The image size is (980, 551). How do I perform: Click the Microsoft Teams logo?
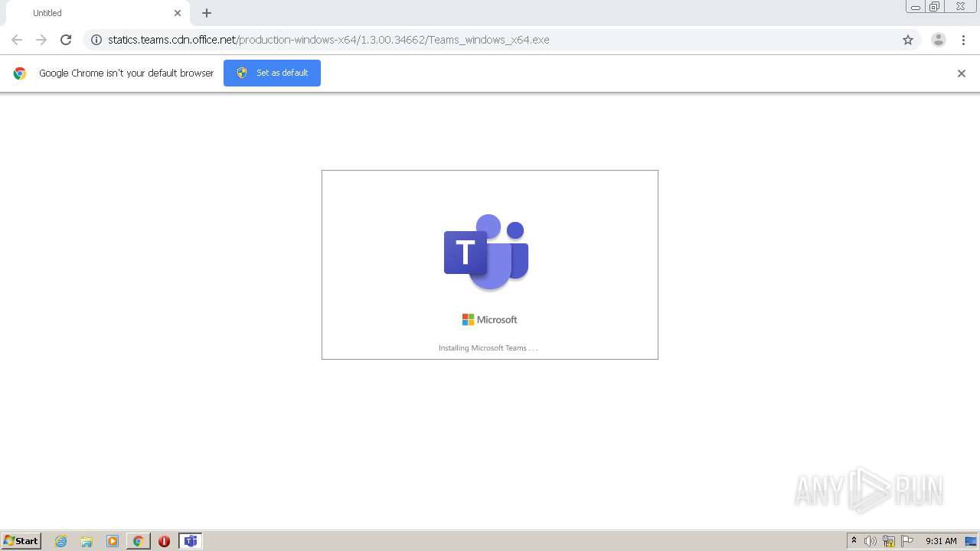pyautogui.click(x=486, y=253)
